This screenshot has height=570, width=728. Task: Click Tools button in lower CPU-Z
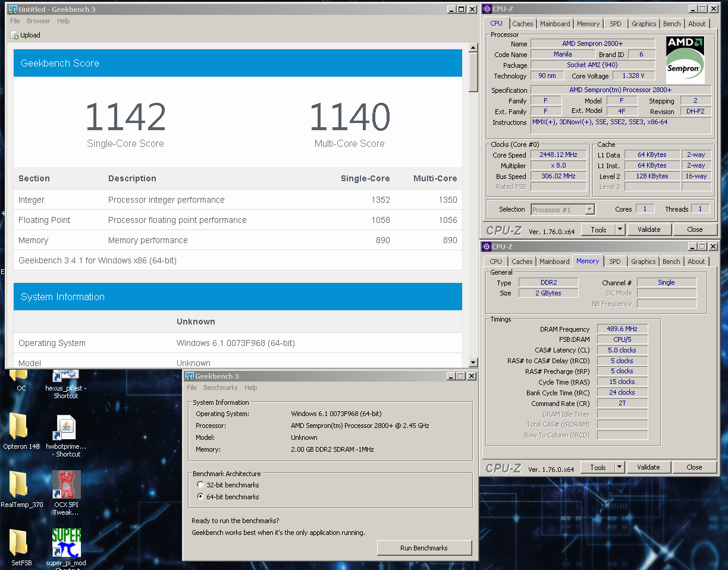[598, 467]
